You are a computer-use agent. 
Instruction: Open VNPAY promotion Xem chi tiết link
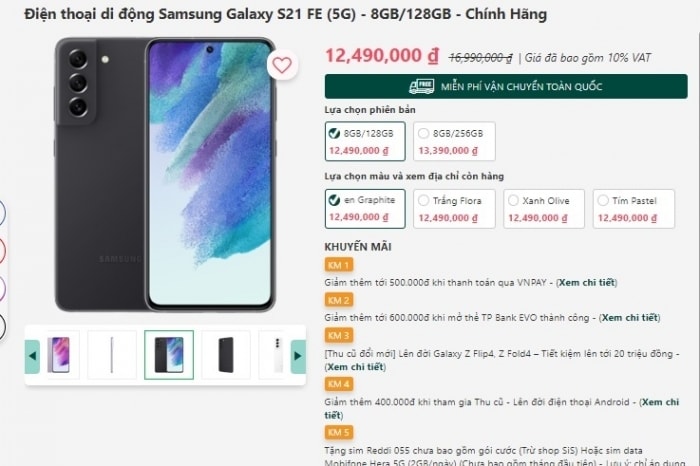[587, 283]
